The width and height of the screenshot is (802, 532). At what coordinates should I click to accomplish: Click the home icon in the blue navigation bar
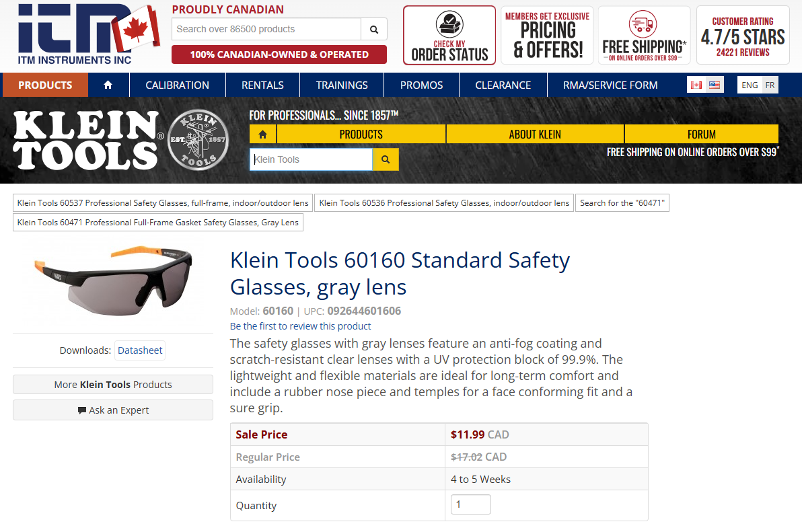[108, 85]
